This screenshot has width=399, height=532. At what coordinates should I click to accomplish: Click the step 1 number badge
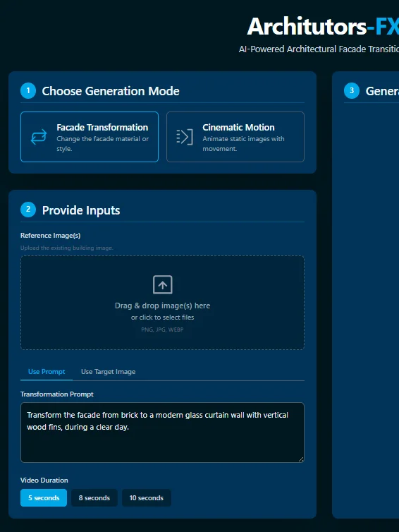click(x=28, y=90)
